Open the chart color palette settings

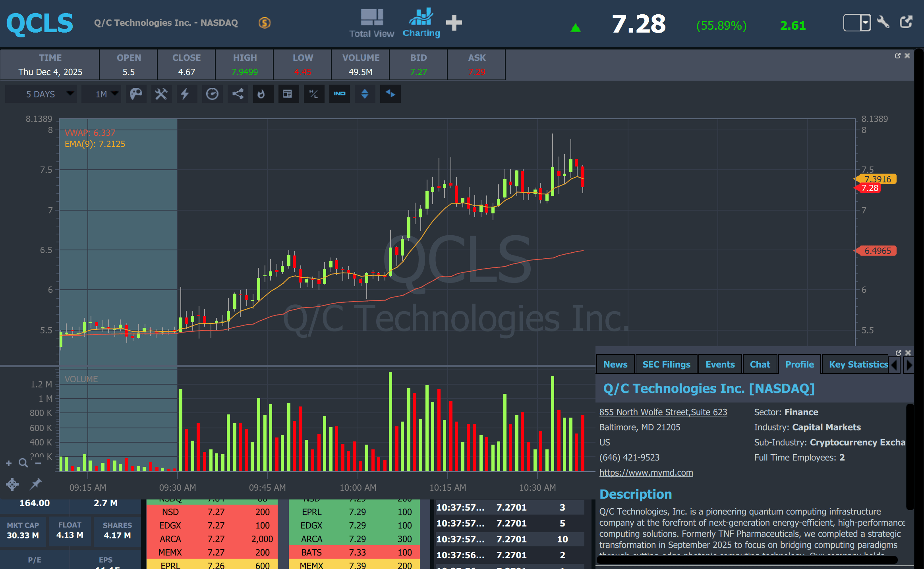coord(136,94)
